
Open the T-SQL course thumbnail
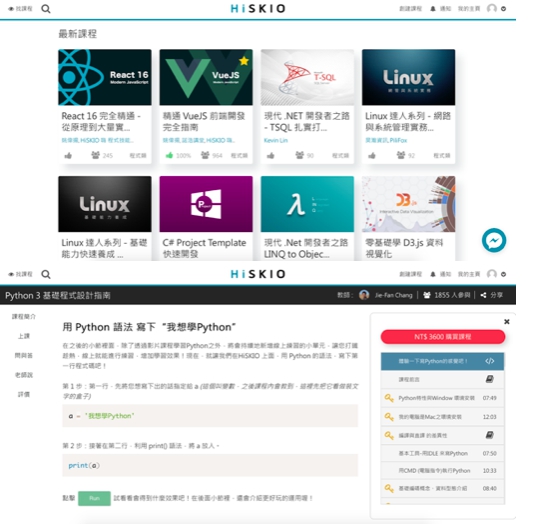pyautogui.click(x=307, y=77)
